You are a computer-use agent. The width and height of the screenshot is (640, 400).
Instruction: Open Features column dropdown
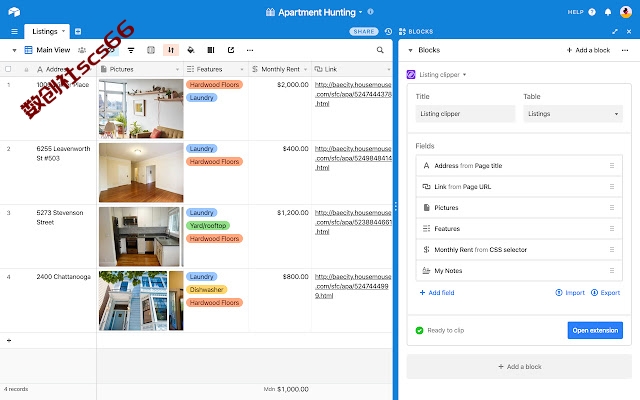pos(242,69)
